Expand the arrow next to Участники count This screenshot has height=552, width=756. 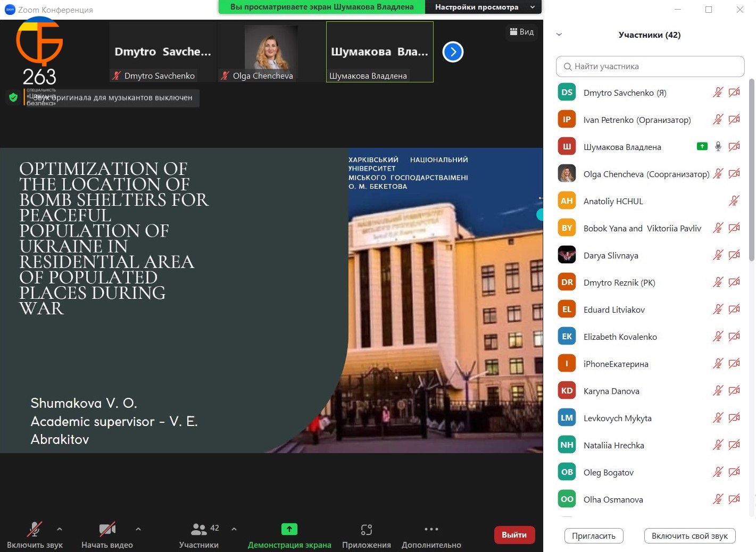234,529
